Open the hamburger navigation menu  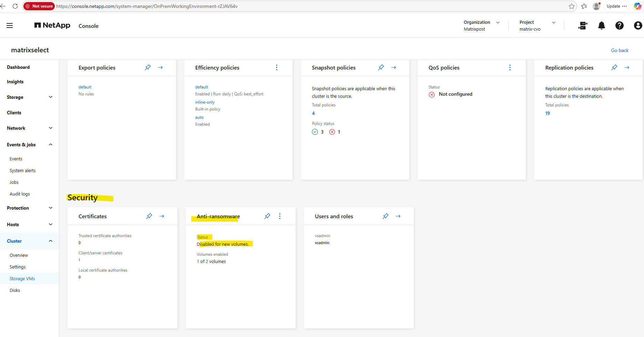point(10,25)
